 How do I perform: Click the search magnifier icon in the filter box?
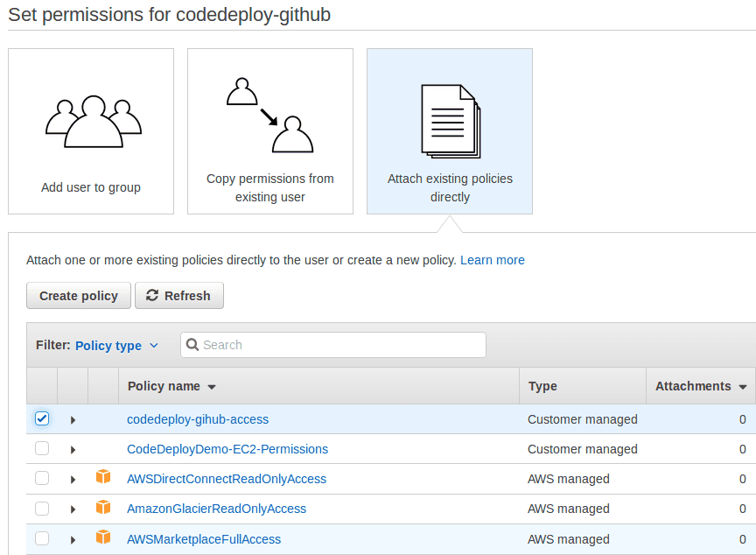(192, 345)
